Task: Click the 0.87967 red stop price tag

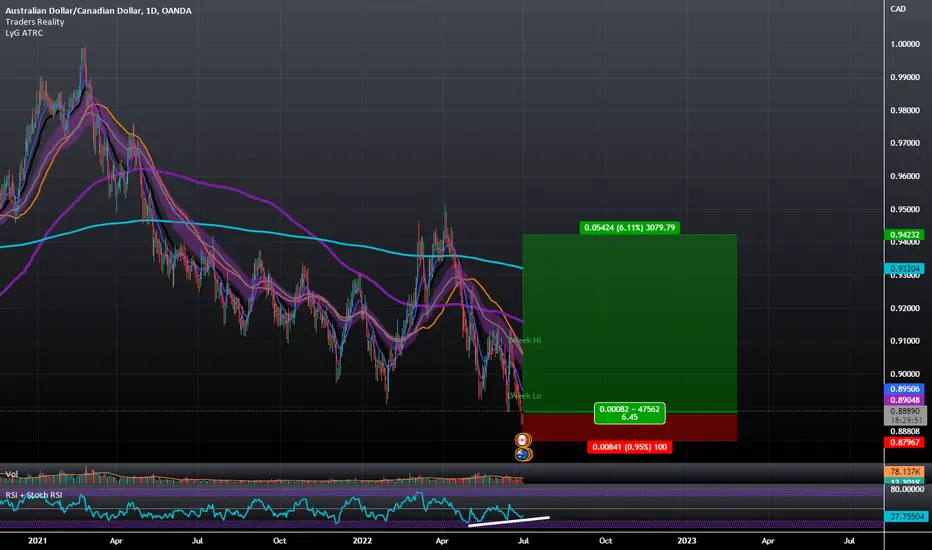Action: tap(904, 442)
